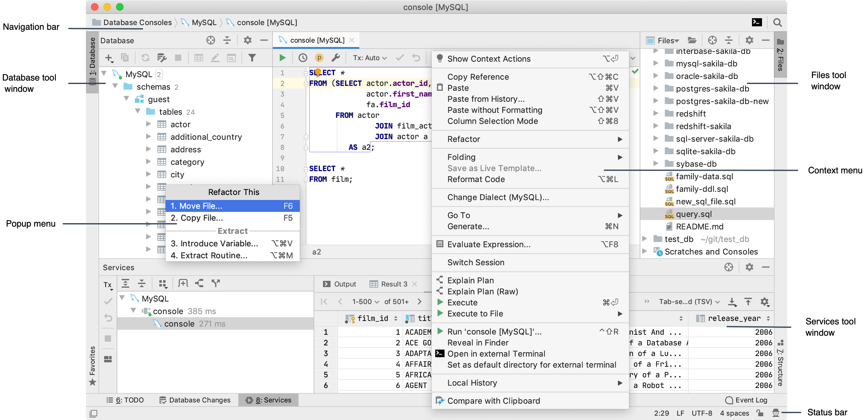Open console settings wrench icon
868x420 pixels.
pos(336,58)
